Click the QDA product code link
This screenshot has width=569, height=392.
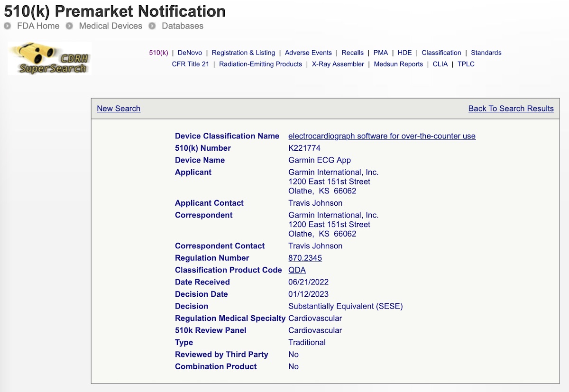tap(297, 270)
